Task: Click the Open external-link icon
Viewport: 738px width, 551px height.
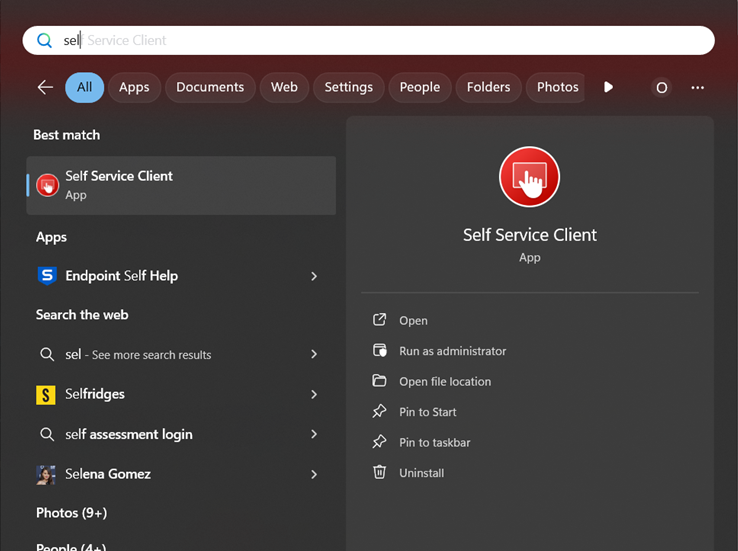Action: (379, 320)
